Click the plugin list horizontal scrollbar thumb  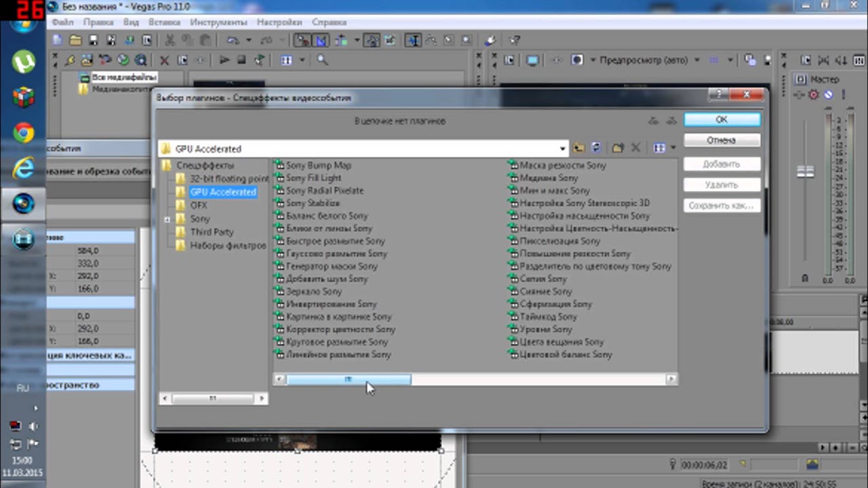tap(348, 380)
